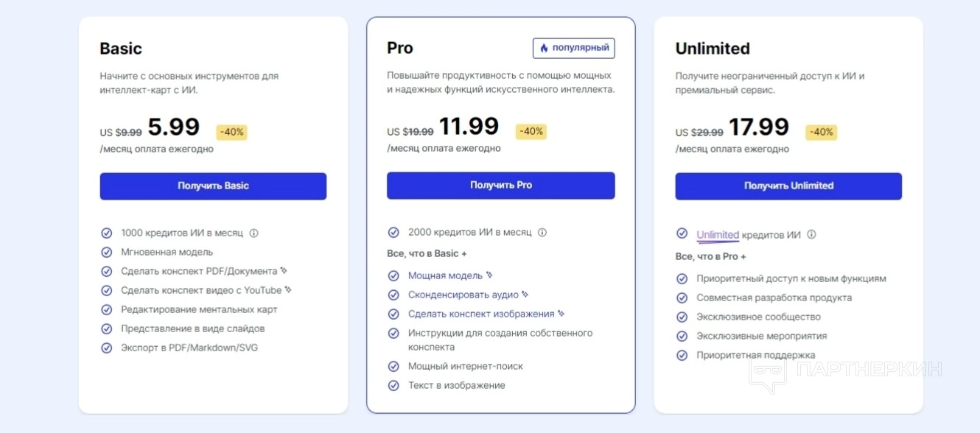This screenshot has height=433, width=980.
Task: Click the -40% discount badge on Basic plan
Action: coord(231,133)
